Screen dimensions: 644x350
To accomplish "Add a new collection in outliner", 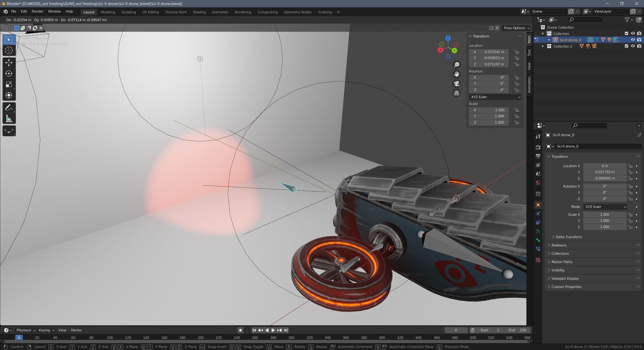I will click(639, 20).
